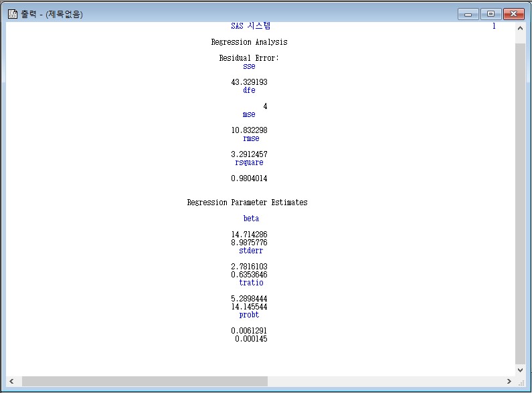The image size is (532, 393).
Task: Close the output window
Action: click(514, 14)
